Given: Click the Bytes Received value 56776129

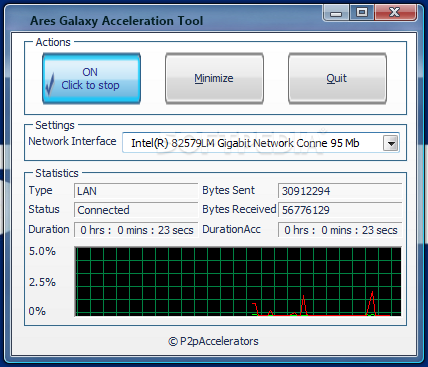Looking at the screenshot, I should coord(340,210).
